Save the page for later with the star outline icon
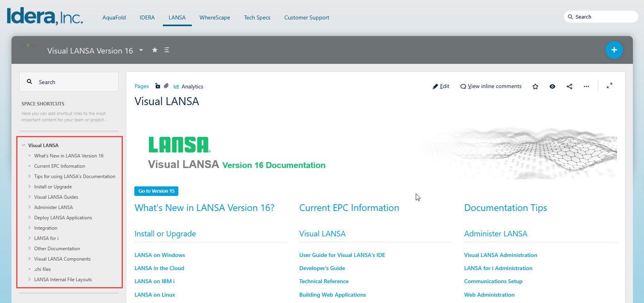Viewport: 644px width, 303px height. pyautogui.click(x=535, y=86)
